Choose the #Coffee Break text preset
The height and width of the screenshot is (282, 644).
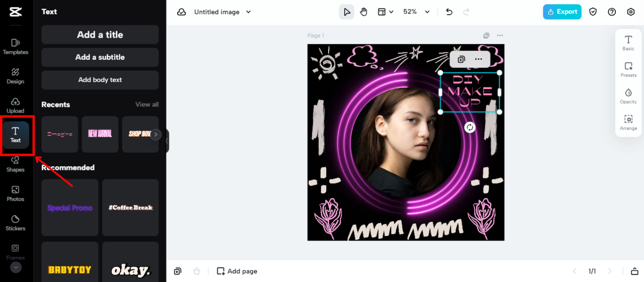(130, 208)
